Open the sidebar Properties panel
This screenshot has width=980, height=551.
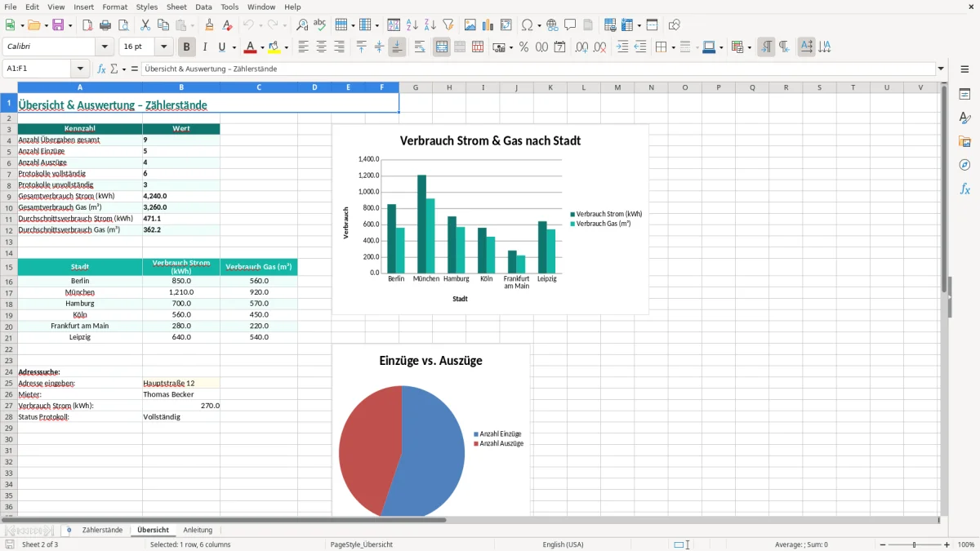click(964, 95)
